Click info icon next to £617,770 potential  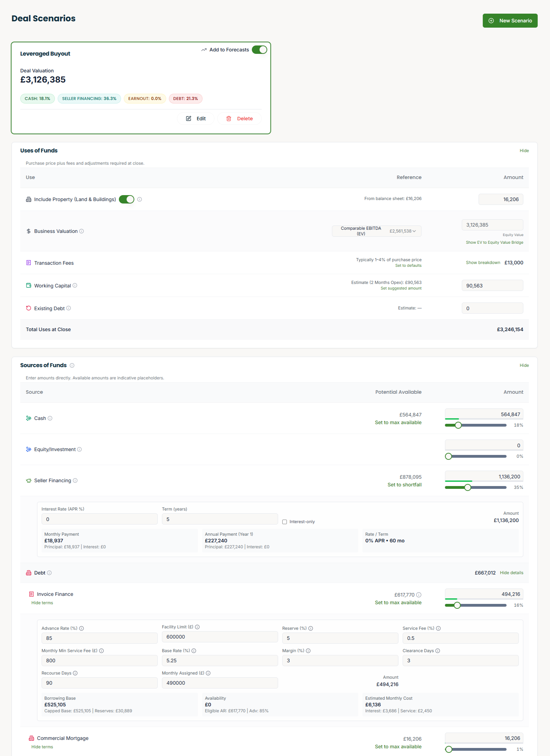click(419, 595)
